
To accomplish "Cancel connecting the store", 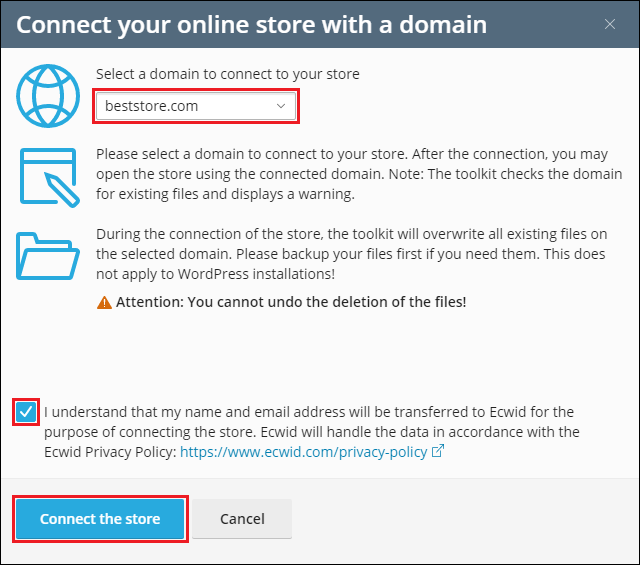I will (242, 519).
